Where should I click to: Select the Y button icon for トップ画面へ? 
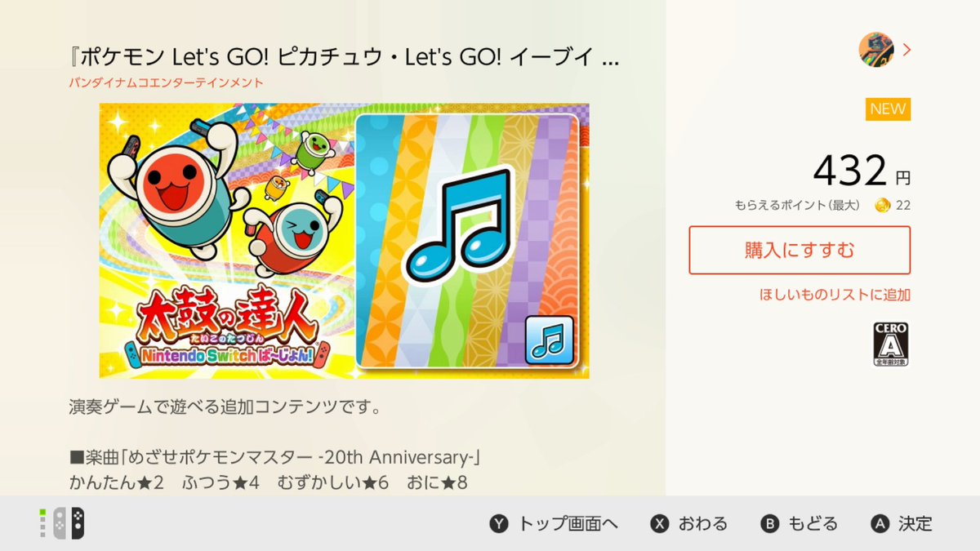500,524
